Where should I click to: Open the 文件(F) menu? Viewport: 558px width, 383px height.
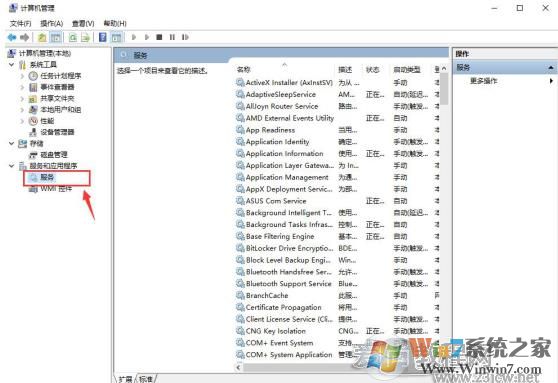coord(20,23)
